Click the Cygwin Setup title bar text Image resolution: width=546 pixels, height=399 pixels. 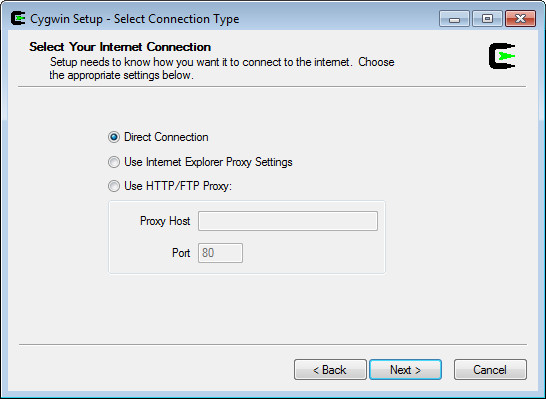[135, 19]
